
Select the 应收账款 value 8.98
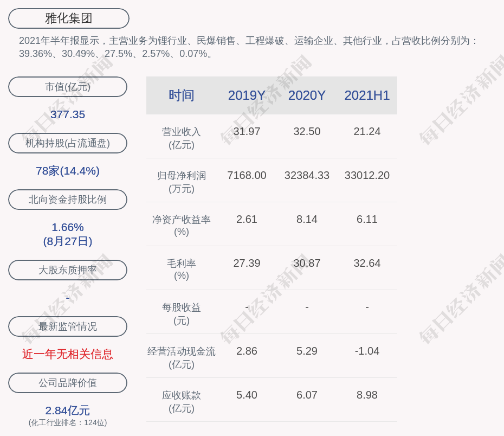click(x=367, y=395)
